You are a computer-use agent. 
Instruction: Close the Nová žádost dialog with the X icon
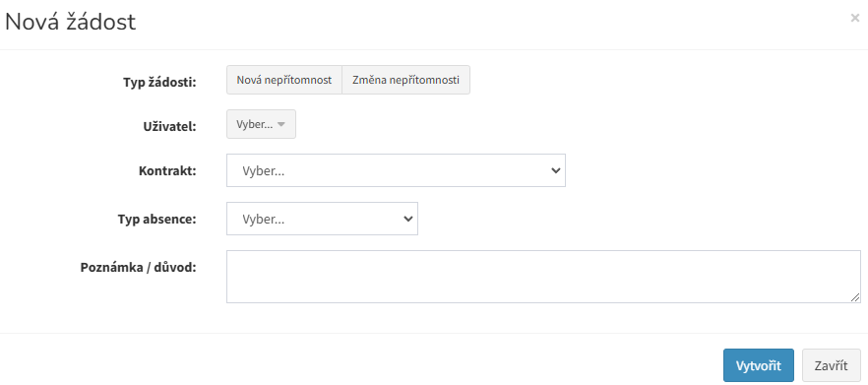pyautogui.click(x=854, y=18)
